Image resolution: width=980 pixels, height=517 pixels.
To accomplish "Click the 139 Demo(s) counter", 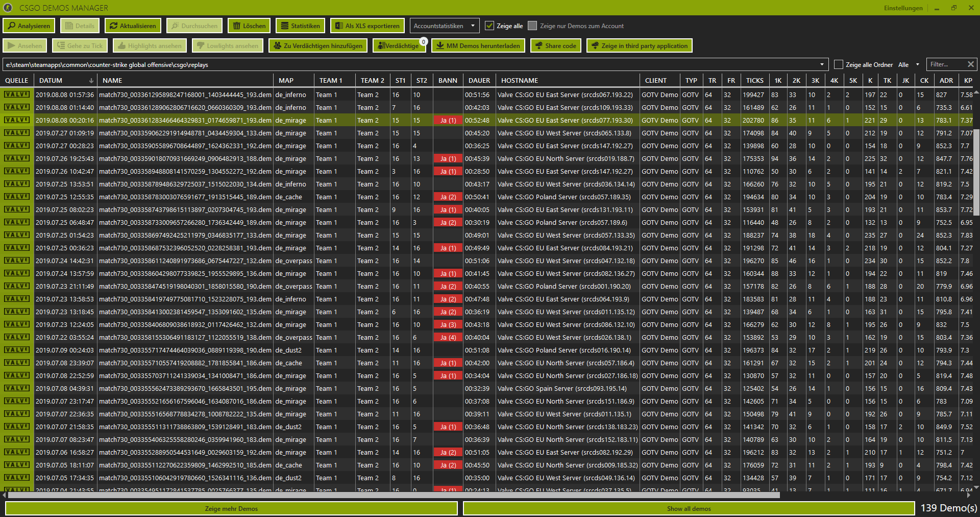I will pos(948,508).
